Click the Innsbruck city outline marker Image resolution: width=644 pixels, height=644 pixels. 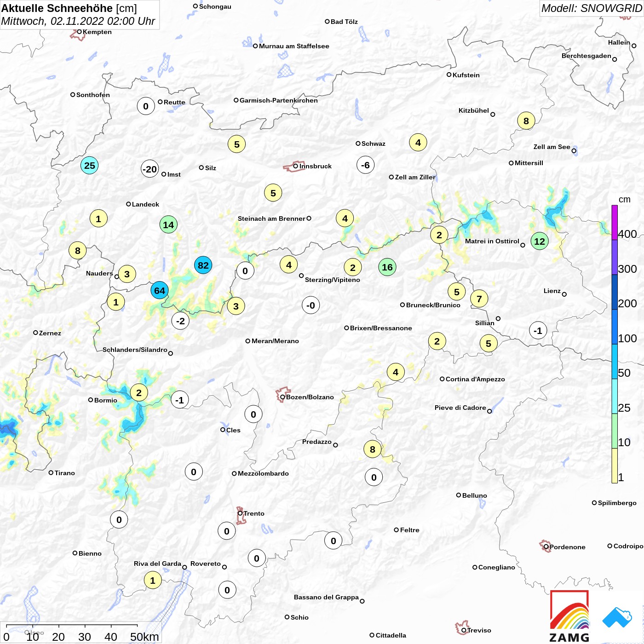[x=293, y=167]
